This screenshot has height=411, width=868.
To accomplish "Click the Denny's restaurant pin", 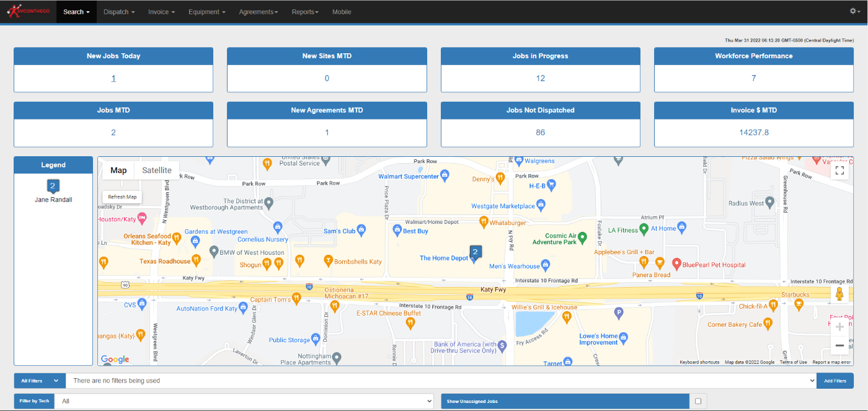I will [x=500, y=179].
